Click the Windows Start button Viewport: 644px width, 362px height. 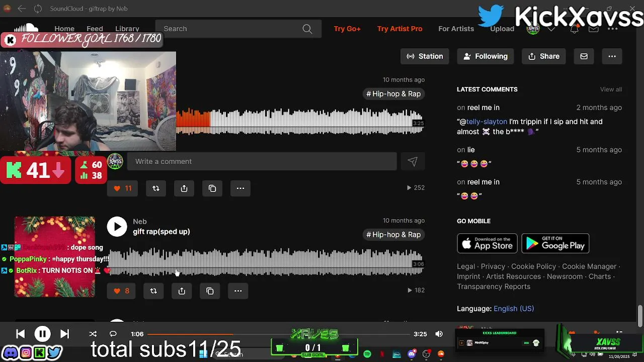coord(203,354)
